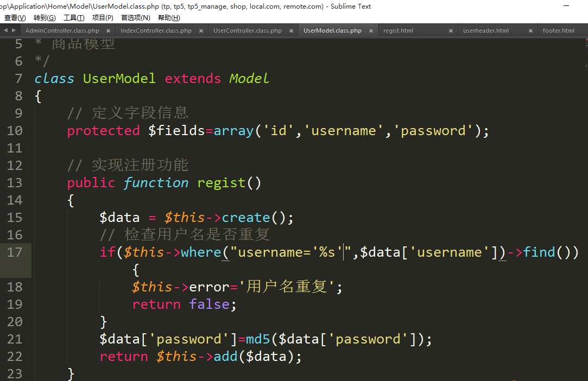Open the 帮助(H) help menu

[x=168, y=18]
